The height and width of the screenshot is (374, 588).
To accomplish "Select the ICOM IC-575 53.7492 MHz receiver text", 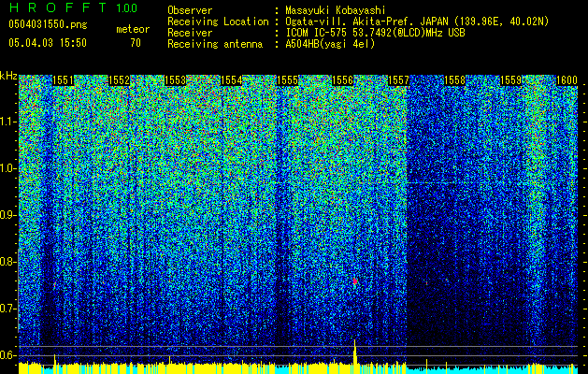I will pyautogui.click(x=375, y=33).
